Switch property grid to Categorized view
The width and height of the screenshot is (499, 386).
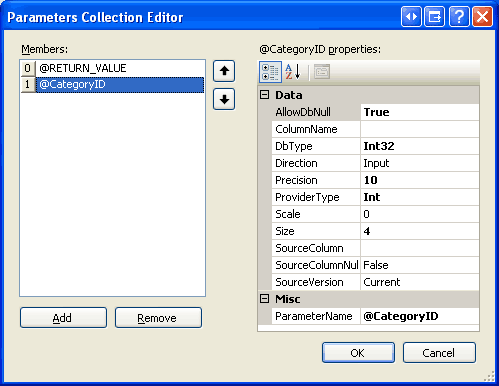270,72
